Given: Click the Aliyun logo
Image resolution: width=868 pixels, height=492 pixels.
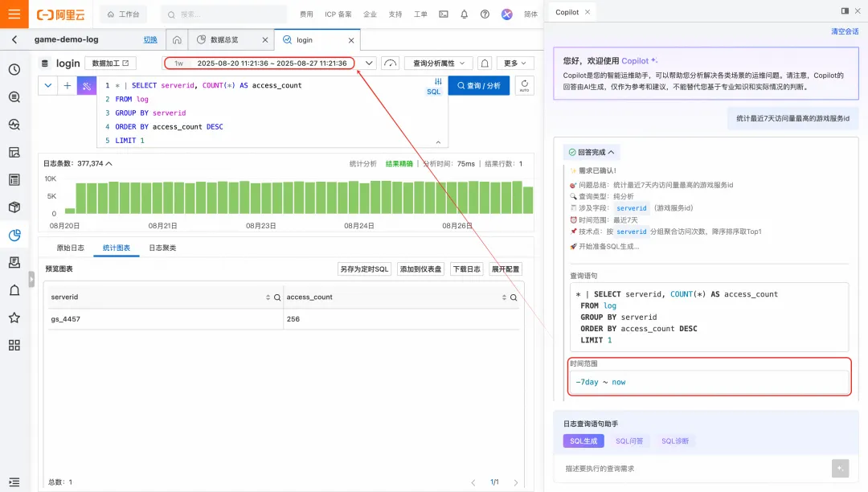Looking at the screenshot, I should [61, 14].
